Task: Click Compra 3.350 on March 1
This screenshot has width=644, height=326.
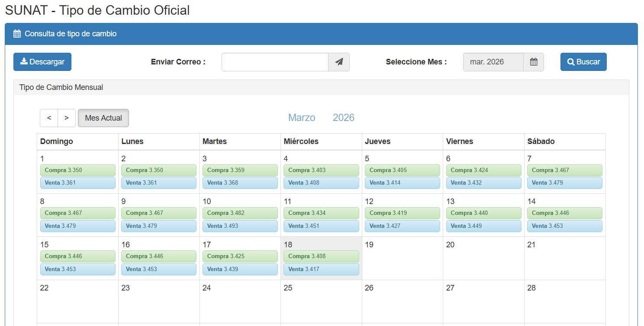Action: tap(78, 170)
